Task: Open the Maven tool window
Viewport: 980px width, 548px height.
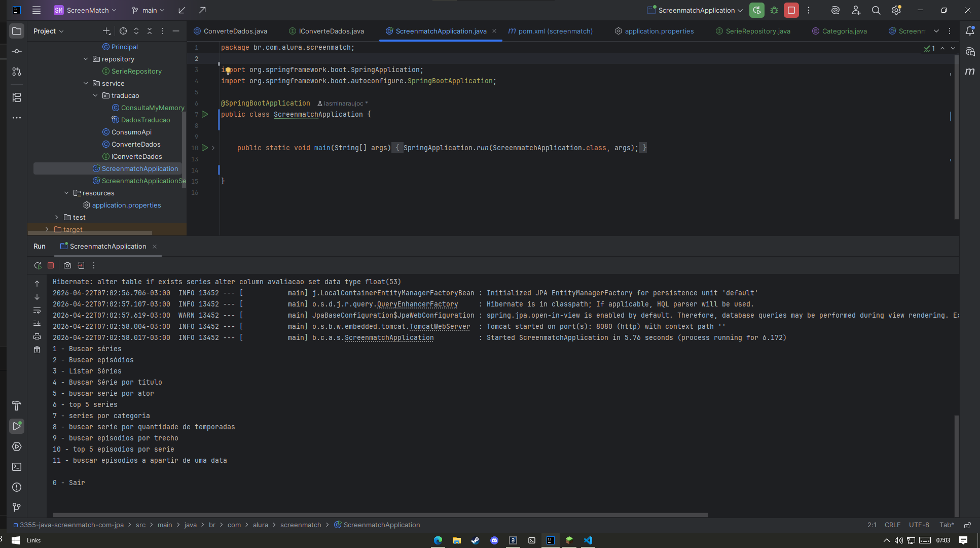Action: pos(969,72)
